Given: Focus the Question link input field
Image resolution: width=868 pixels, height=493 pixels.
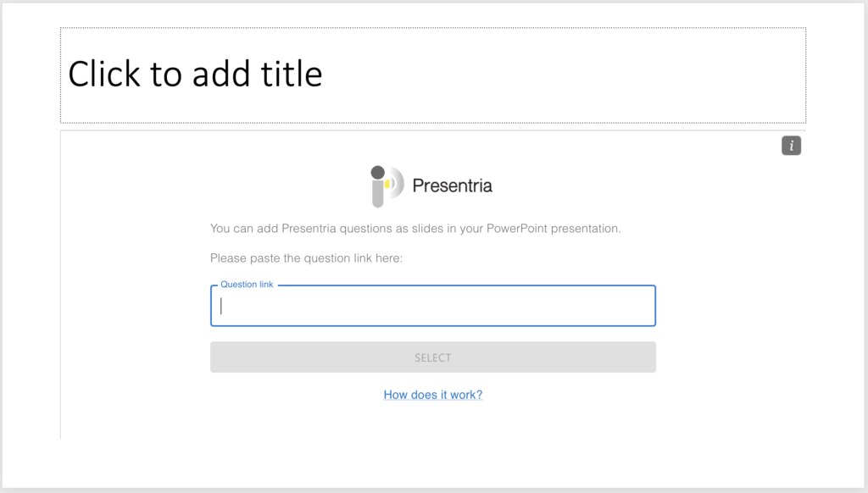Looking at the screenshot, I should pyautogui.click(x=433, y=306).
